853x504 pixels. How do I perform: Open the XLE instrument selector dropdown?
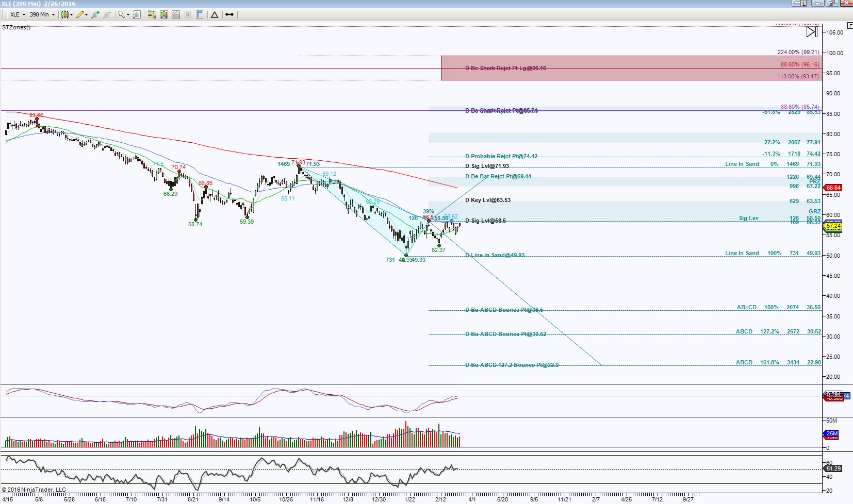tap(18, 14)
